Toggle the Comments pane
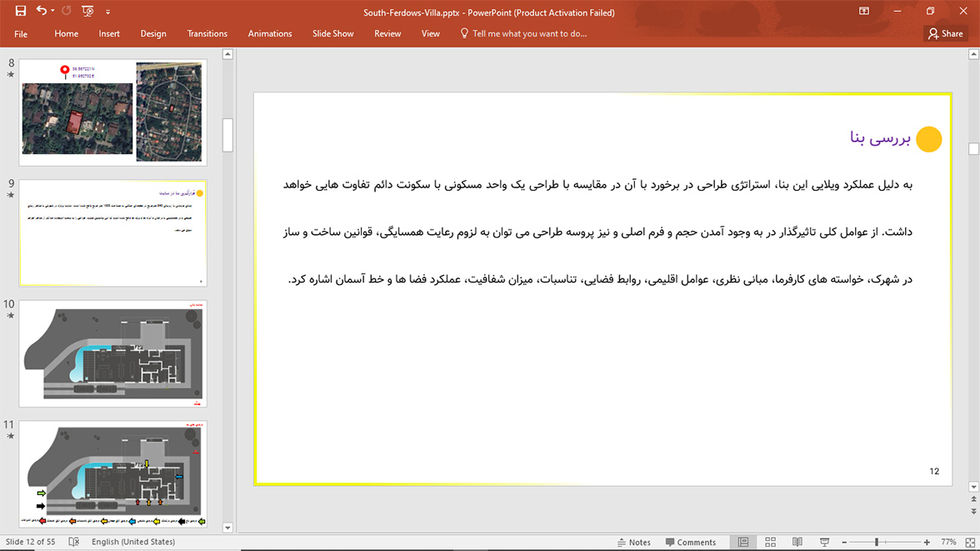Image resolution: width=980 pixels, height=551 pixels. [691, 542]
